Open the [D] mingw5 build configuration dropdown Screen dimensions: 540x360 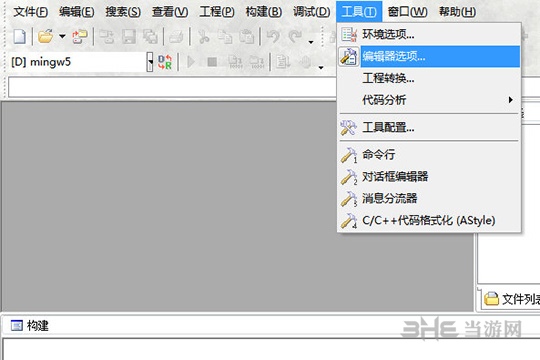pos(149,62)
